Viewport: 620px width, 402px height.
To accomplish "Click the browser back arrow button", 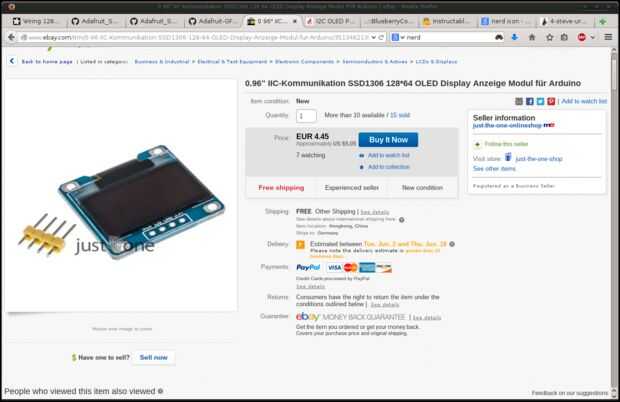I will click(x=11, y=37).
